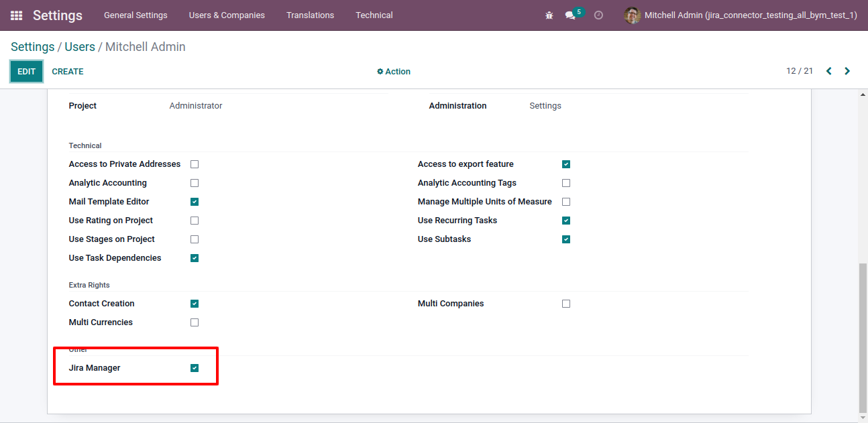
Task: Go to Users breadcrumb link
Action: pos(80,47)
